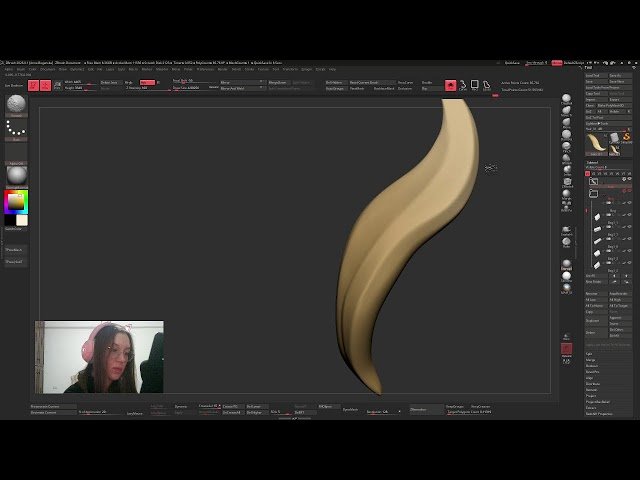The height and width of the screenshot is (480, 640).
Task: Open the Standard brush thumbnail picker
Action: click(17, 105)
